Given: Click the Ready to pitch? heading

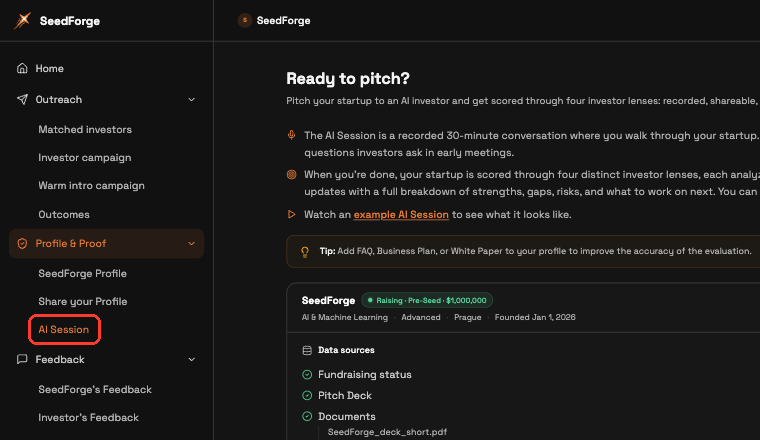Looking at the screenshot, I should 348,79.
